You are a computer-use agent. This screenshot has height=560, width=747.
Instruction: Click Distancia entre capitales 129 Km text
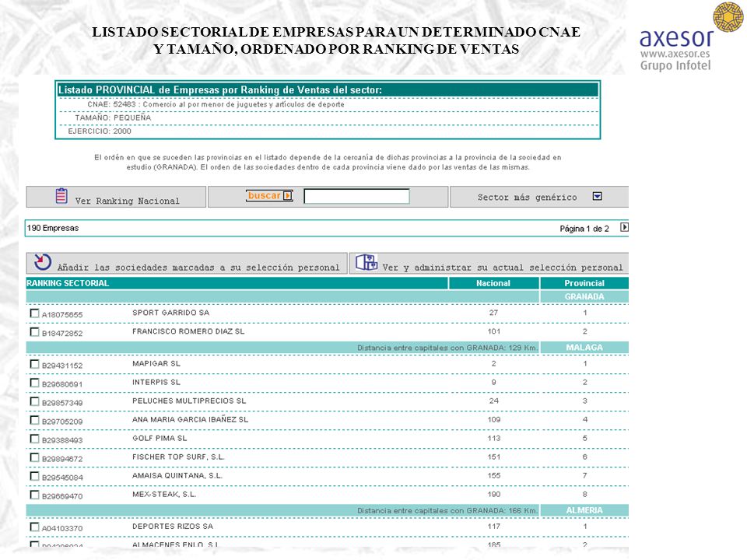pyautogui.click(x=447, y=348)
